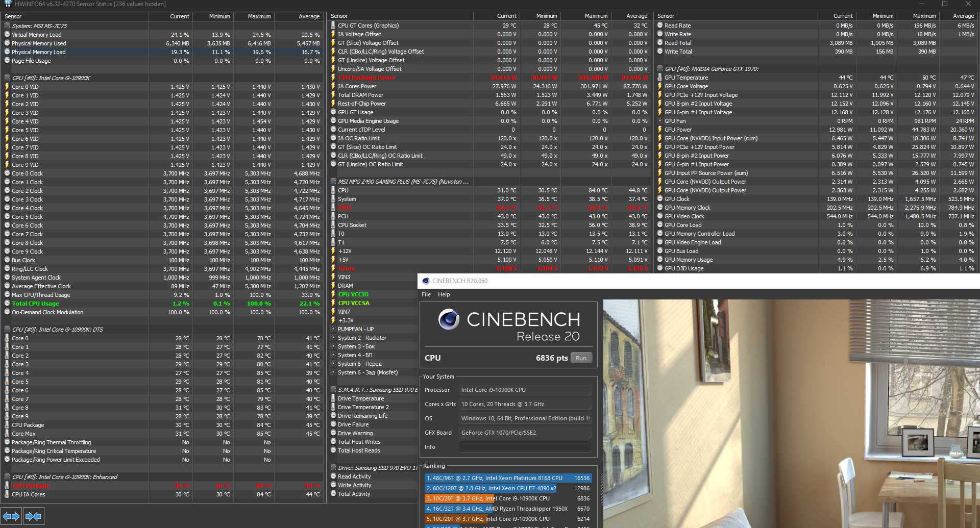Open the Help menu in Cinebench
The height and width of the screenshot is (528, 980).
pyautogui.click(x=444, y=294)
